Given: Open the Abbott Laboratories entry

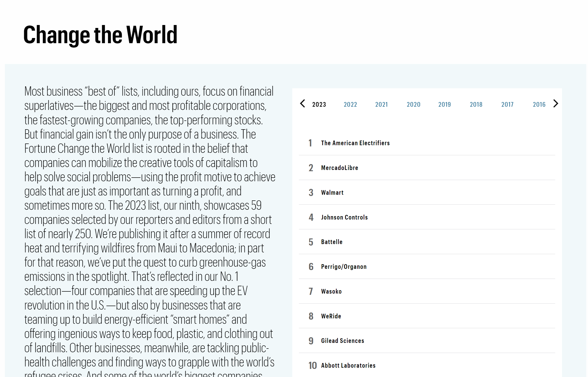Looking at the screenshot, I should pyautogui.click(x=348, y=365).
